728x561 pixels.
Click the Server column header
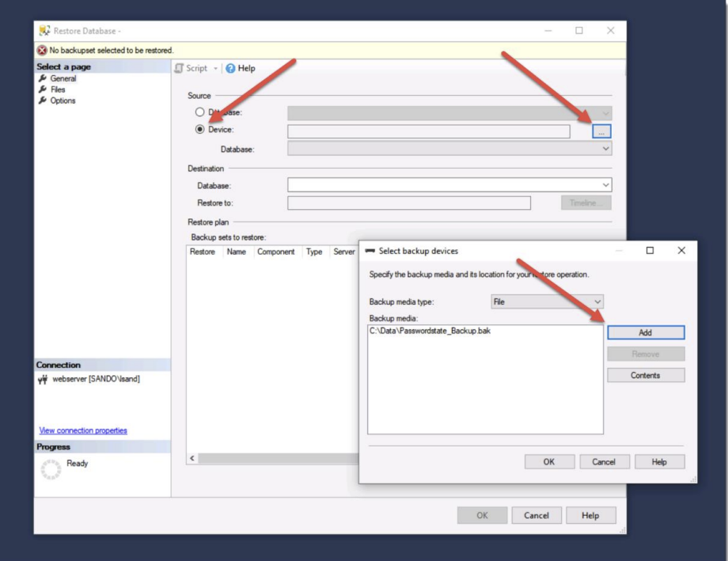(344, 252)
